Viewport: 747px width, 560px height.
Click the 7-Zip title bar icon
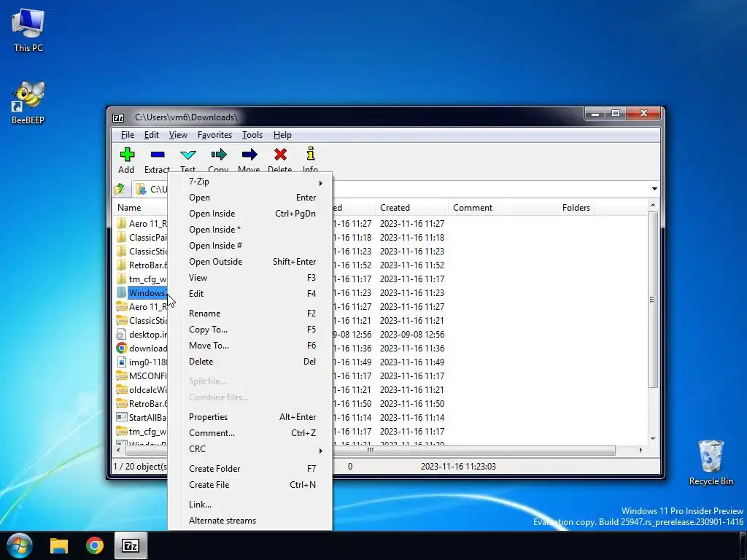pos(118,117)
